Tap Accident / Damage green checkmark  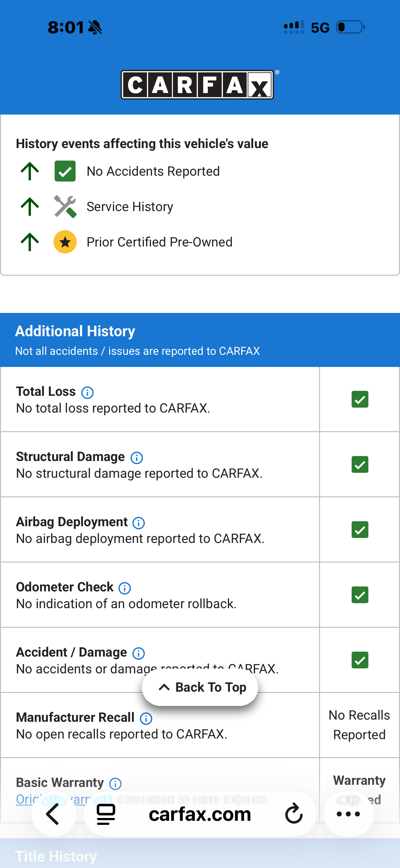point(360,660)
